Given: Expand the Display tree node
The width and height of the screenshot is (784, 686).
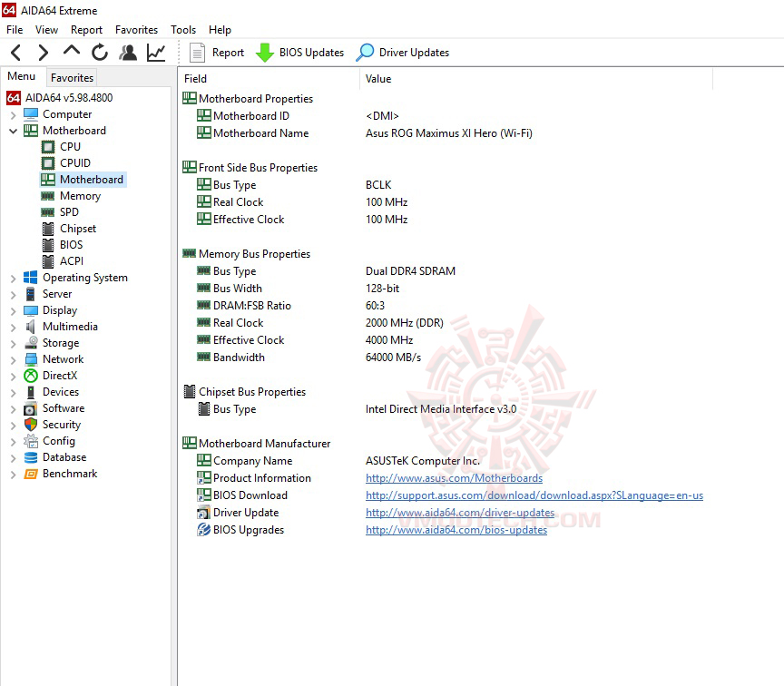Looking at the screenshot, I should pos(13,311).
